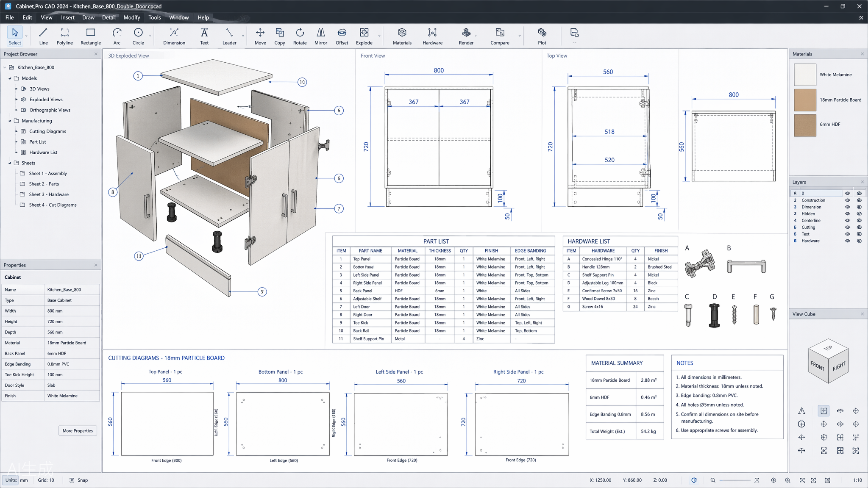Viewport: 868px width, 488px height.
Task: Open the dropdown arrow next to Compare
Action: click(x=520, y=36)
